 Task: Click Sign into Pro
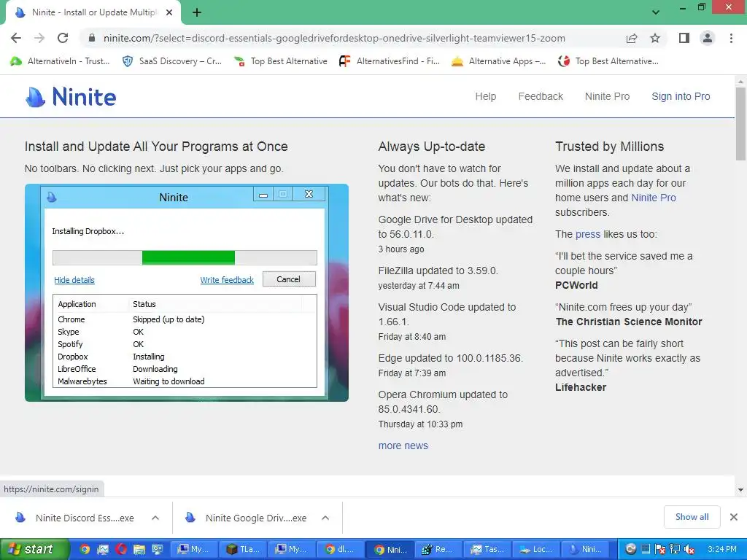pyautogui.click(x=681, y=97)
